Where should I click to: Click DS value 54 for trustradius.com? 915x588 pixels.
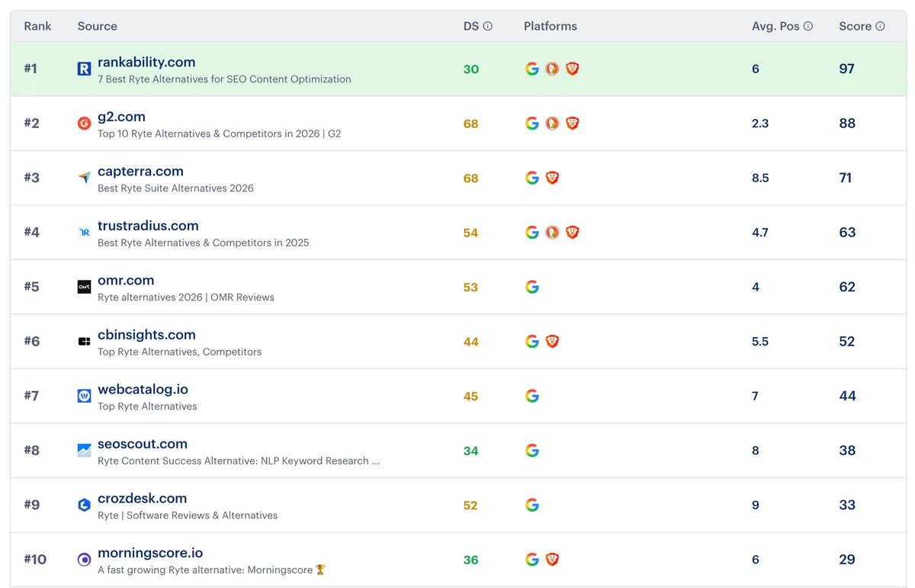[x=470, y=233]
